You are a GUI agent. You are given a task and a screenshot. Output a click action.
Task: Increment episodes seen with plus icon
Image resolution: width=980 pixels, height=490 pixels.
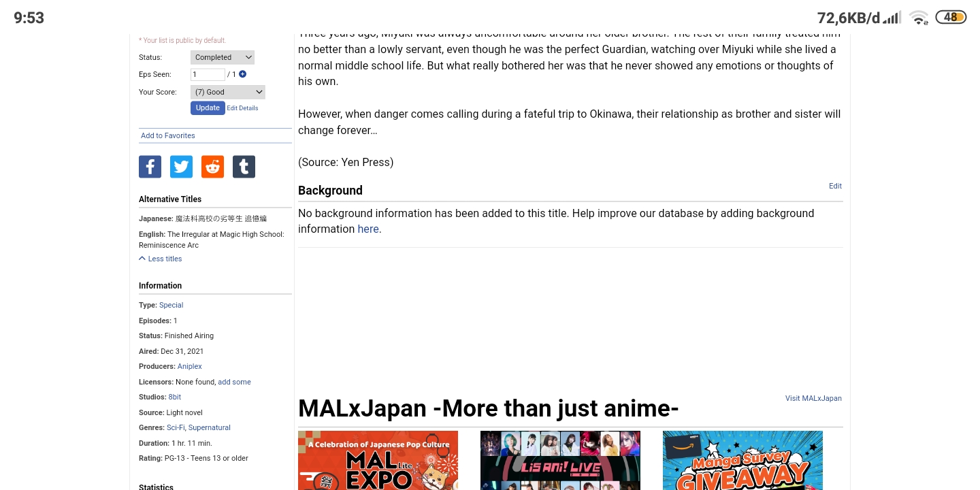pos(242,74)
